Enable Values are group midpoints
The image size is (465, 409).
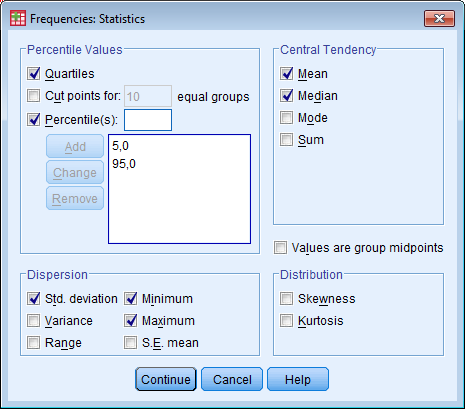click(x=280, y=248)
